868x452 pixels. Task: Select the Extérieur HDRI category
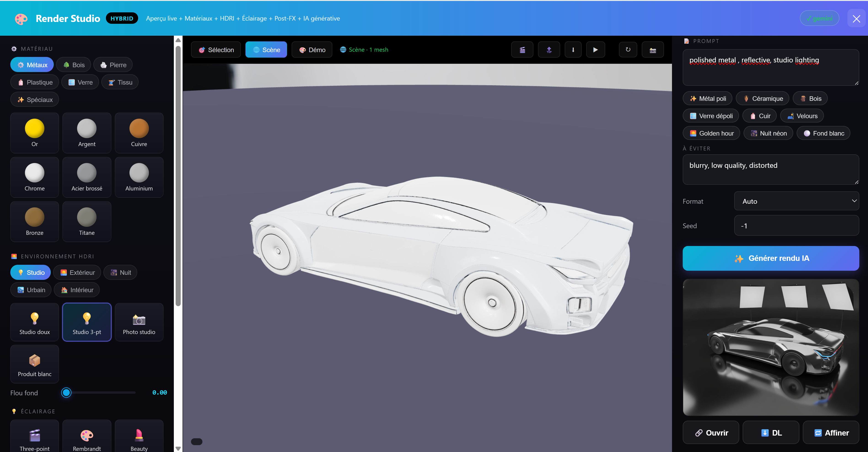coord(77,273)
